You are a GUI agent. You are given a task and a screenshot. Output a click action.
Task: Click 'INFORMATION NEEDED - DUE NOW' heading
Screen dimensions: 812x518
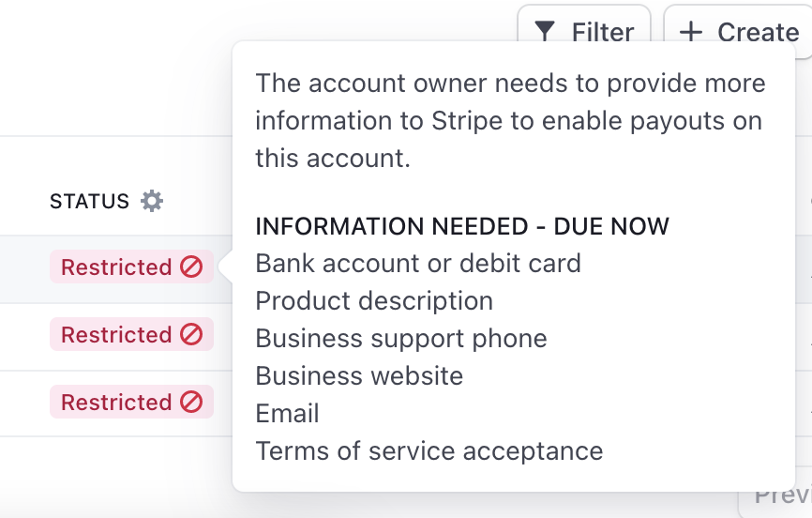pyautogui.click(x=462, y=226)
